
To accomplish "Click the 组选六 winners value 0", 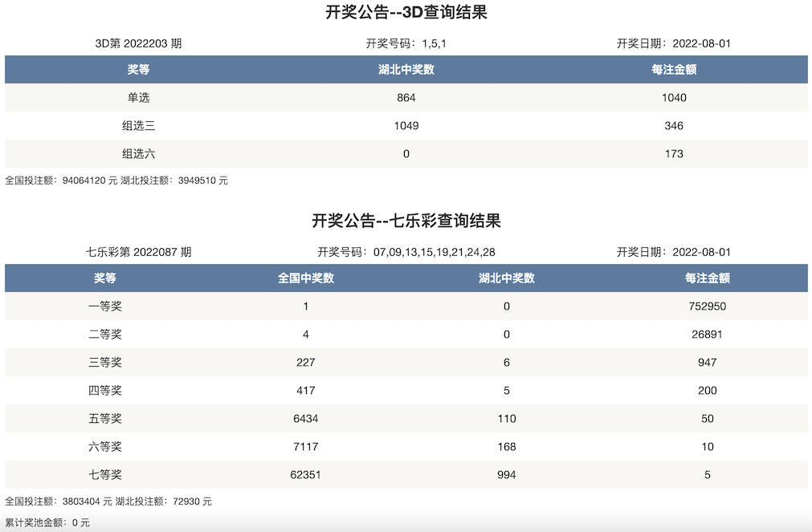I will (406, 154).
